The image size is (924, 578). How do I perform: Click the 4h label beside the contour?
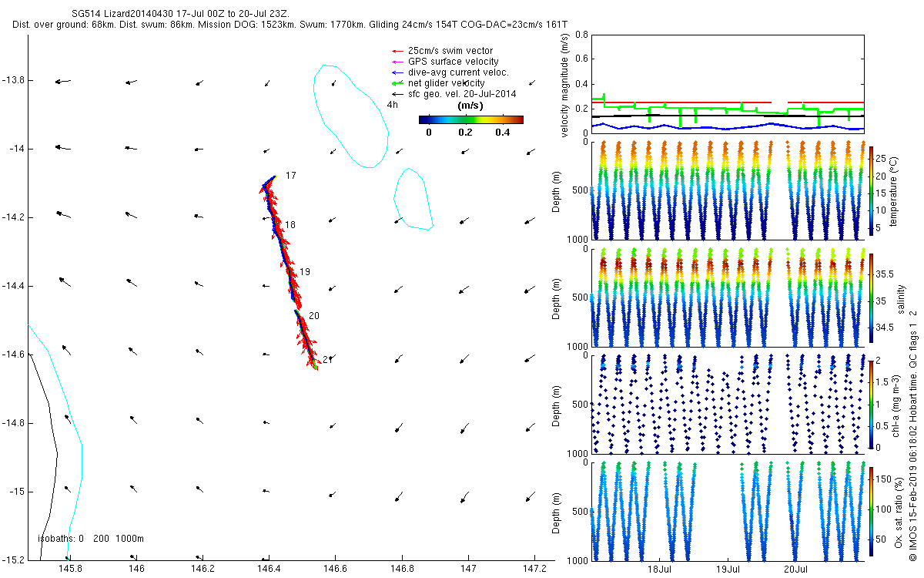coord(393,105)
